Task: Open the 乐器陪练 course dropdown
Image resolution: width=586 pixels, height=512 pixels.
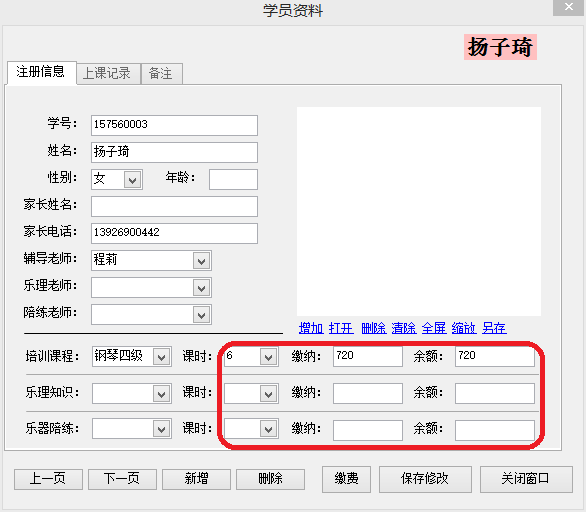Action: click(x=161, y=429)
